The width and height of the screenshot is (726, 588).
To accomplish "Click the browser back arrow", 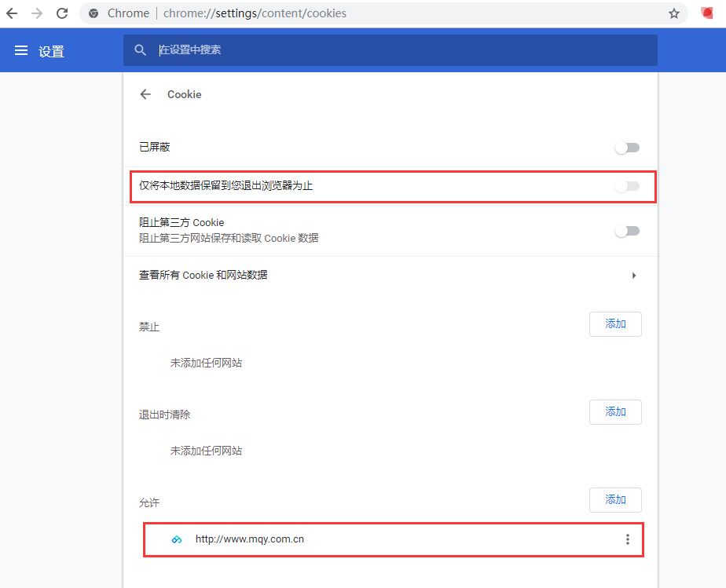I will (x=12, y=13).
